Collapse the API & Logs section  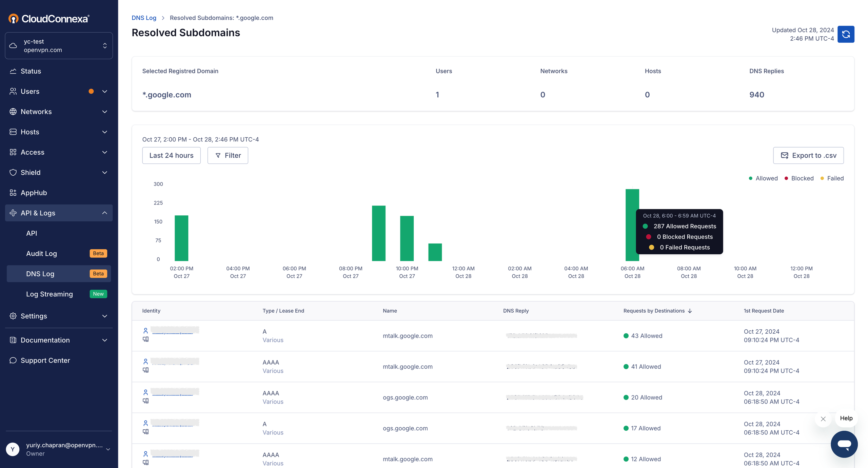tap(104, 213)
